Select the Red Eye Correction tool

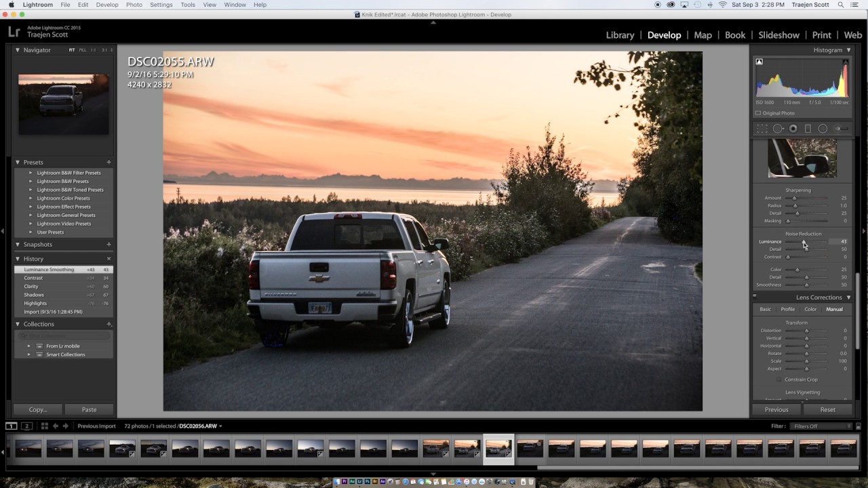(x=793, y=129)
